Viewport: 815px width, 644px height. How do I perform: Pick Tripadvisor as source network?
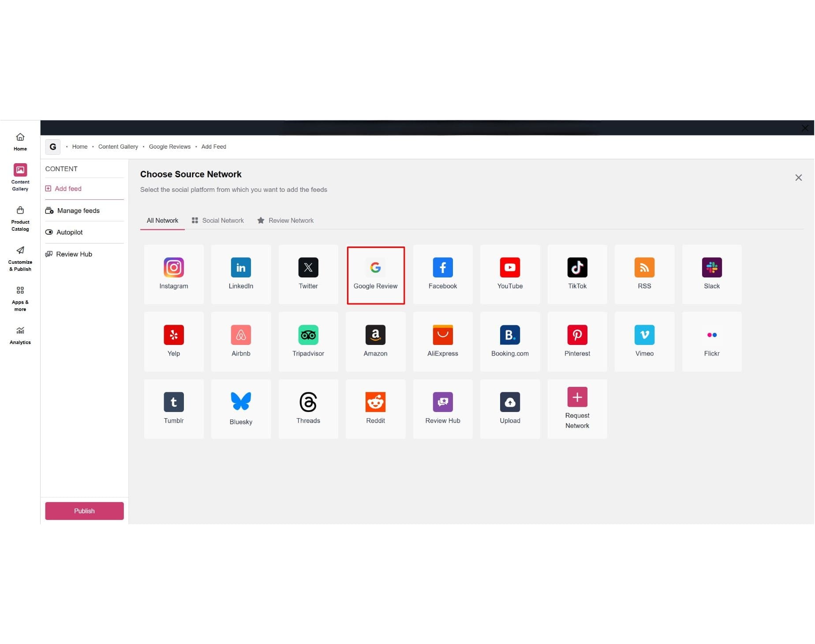(308, 342)
